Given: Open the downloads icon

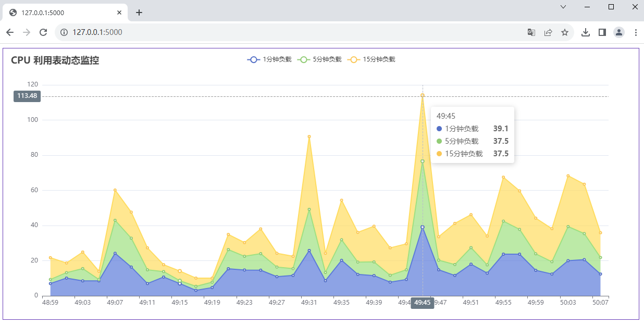Looking at the screenshot, I should click(586, 32).
